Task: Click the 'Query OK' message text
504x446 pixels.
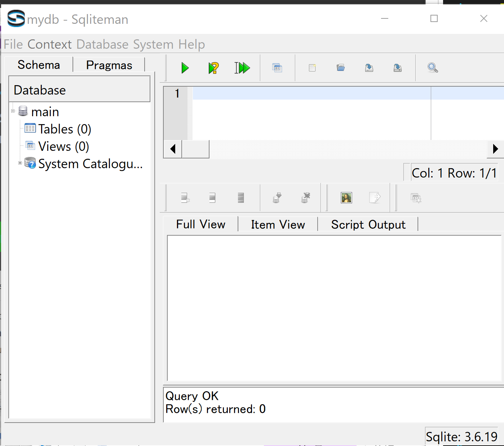Action: 192,396
